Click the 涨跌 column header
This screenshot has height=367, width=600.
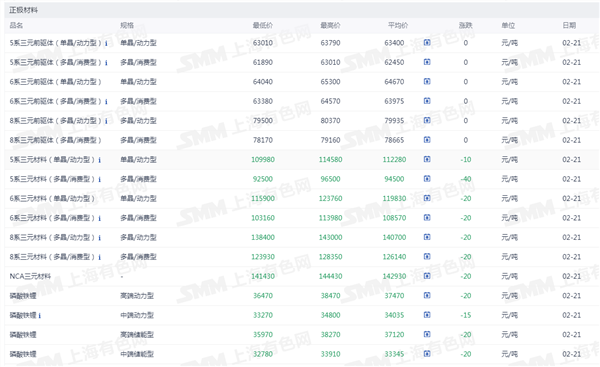[x=466, y=25]
